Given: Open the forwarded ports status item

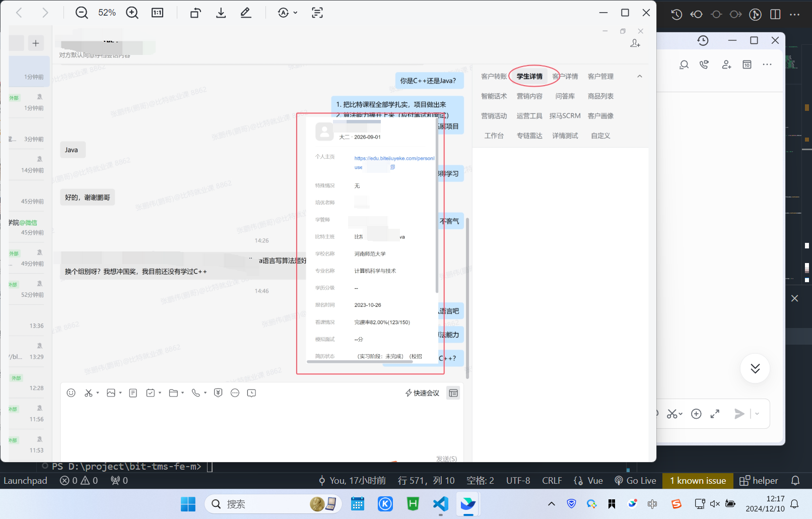Looking at the screenshot, I should (x=119, y=481).
